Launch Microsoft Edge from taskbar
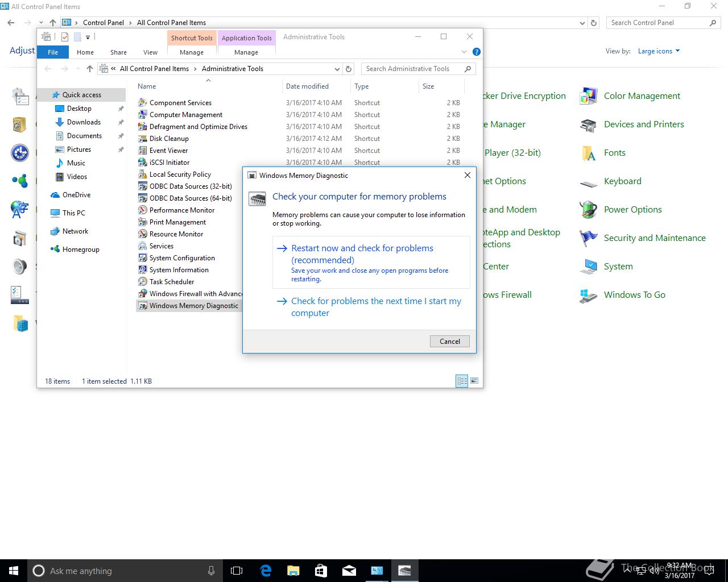The image size is (728, 582). 265,571
